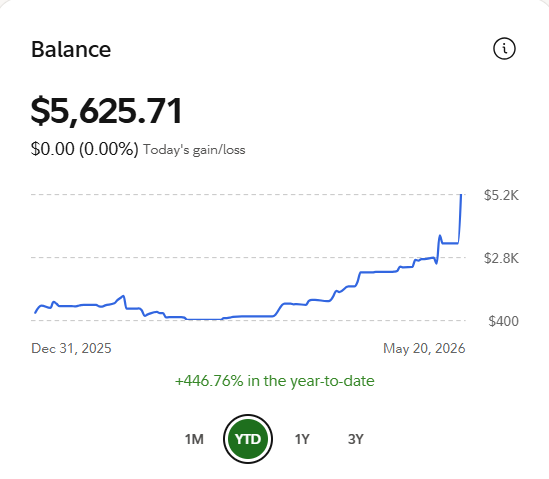549x479 pixels.
Task: Open the balance info icon
Action: pos(504,48)
